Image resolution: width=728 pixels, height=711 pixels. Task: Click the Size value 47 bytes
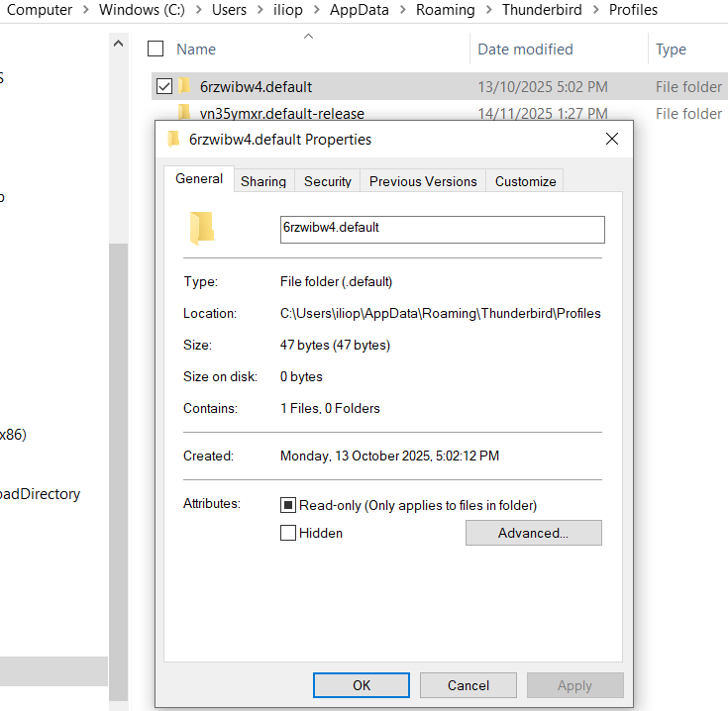click(335, 345)
